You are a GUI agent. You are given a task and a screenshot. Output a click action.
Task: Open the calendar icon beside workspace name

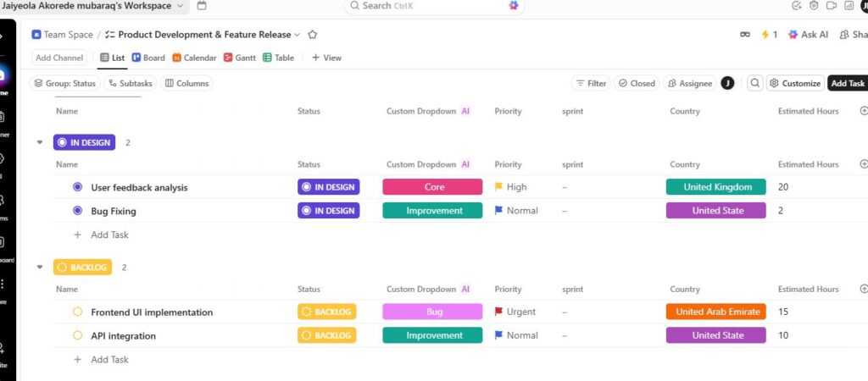click(202, 6)
